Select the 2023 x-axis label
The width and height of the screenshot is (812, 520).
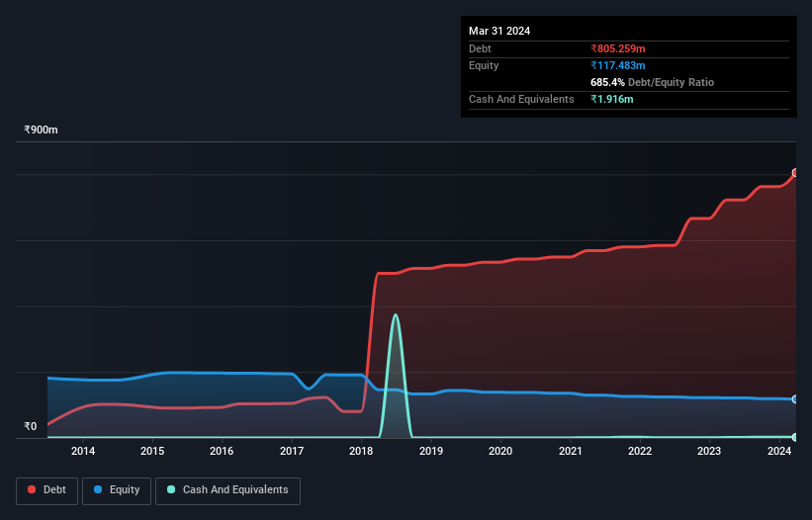tap(709, 451)
